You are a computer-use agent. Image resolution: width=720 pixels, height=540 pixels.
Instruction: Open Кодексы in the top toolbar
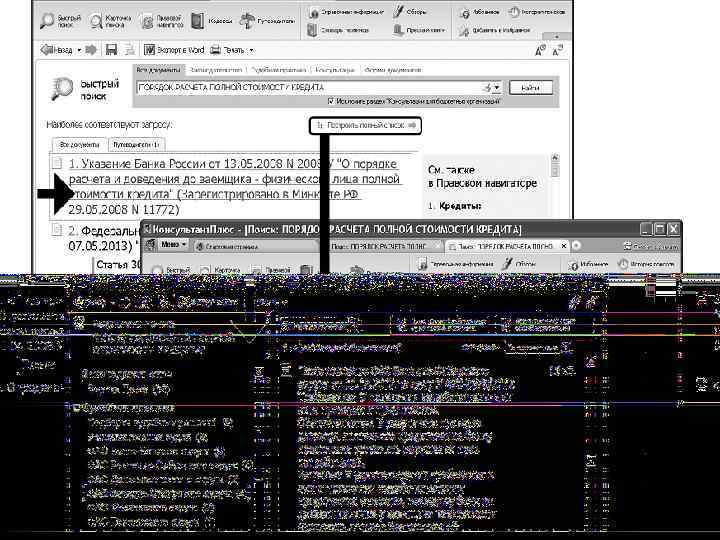[x=212, y=21]
